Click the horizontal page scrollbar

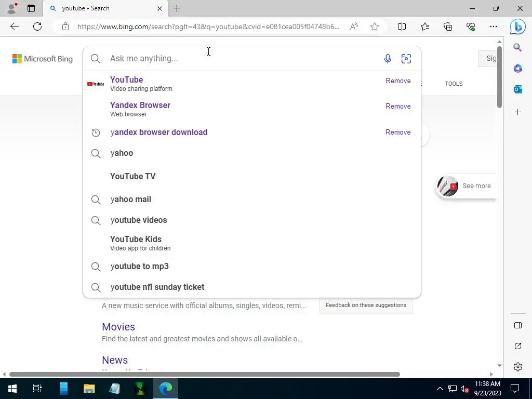point(205,374)
